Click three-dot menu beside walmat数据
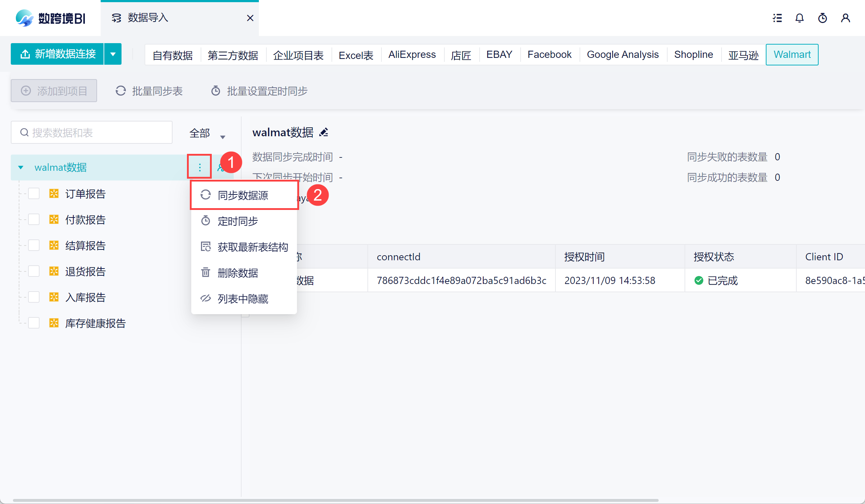The image size is (865, 504). pyautogui.click(x=200, y=167)
